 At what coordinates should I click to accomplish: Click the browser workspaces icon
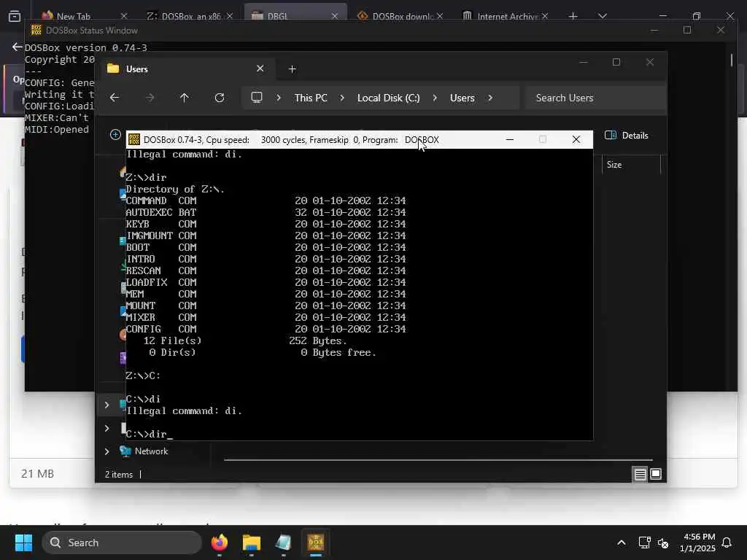(x=15, y=16)
